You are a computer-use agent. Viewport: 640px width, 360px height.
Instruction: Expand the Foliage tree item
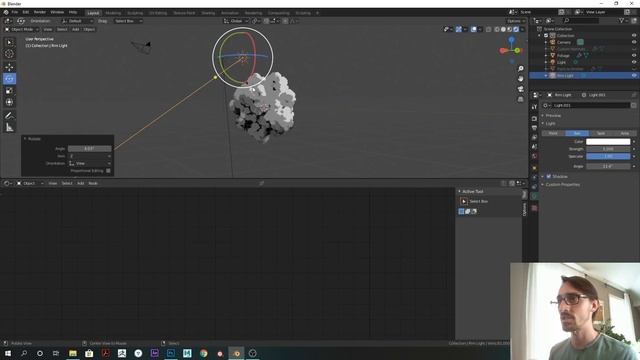546,56
